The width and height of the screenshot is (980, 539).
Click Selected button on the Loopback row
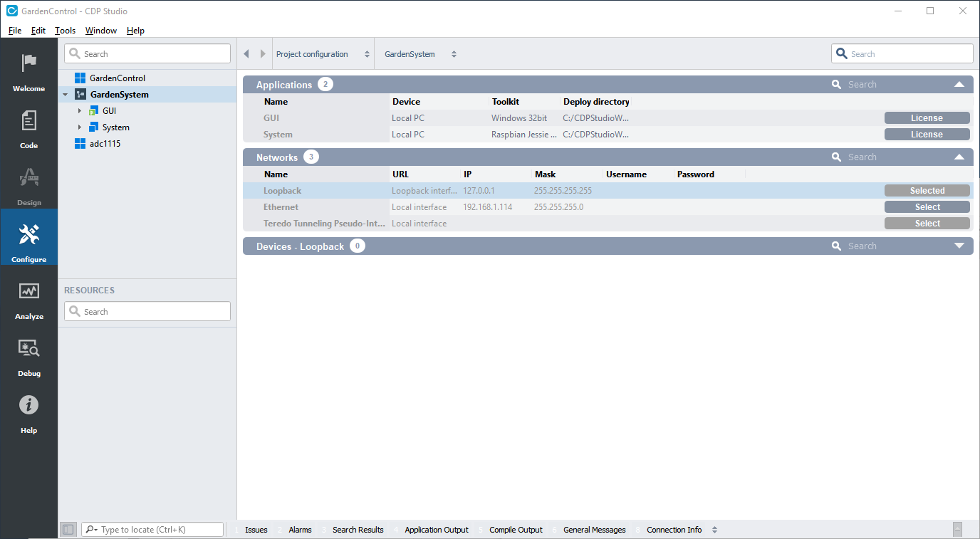coord(927,191)
